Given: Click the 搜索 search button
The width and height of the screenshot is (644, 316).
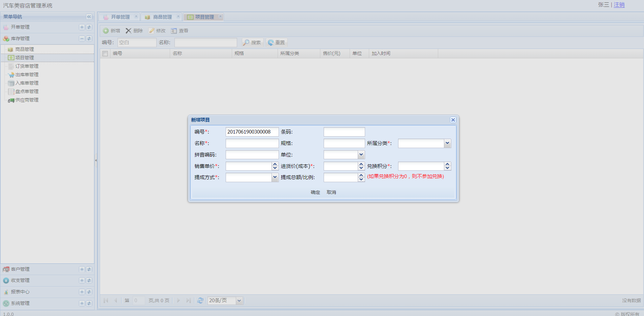Looking at the screenshot, I should click(252, 42).
